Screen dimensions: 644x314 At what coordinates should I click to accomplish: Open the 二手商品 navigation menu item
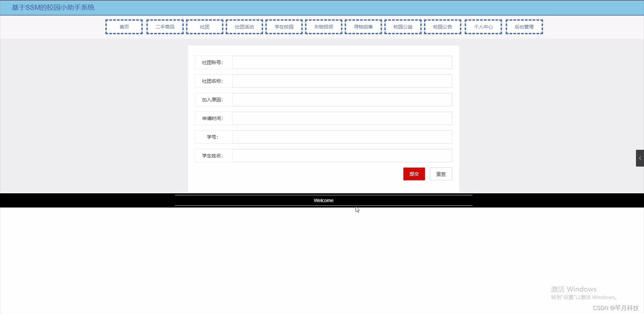[164, 27]
